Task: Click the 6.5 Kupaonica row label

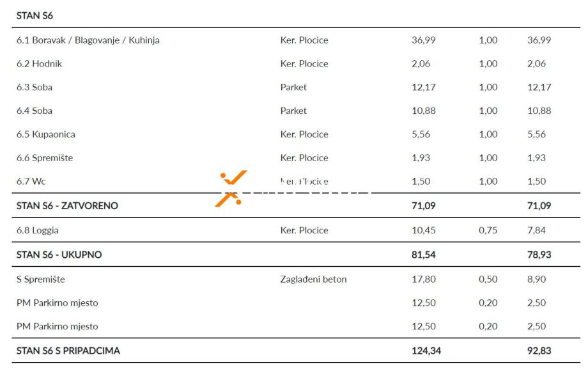Action: 46,134
